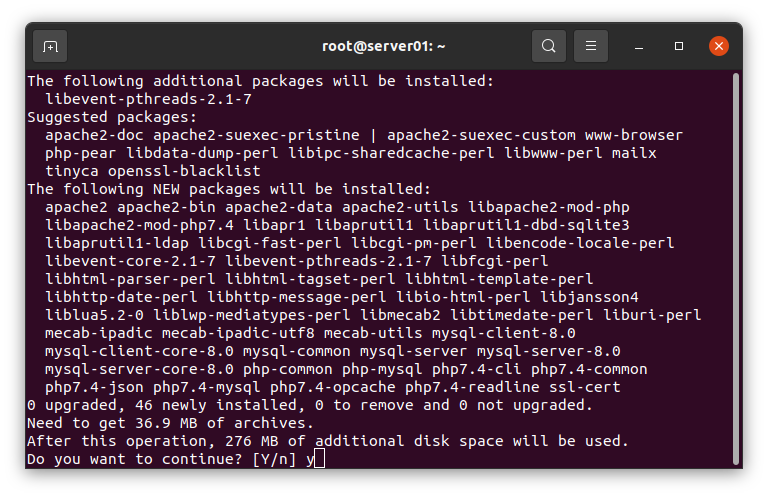Viewport: 768px width, 497px height.
Task: Click the ssl-cert package name
Action: coord(585,387)
